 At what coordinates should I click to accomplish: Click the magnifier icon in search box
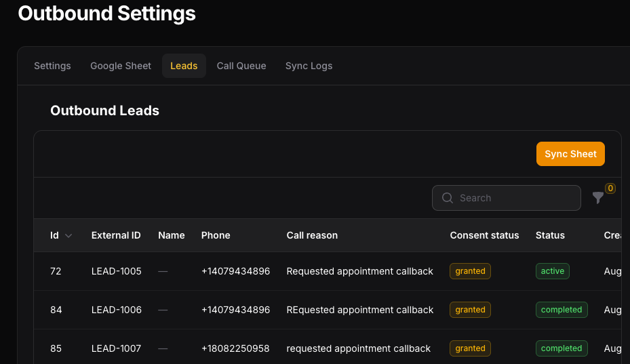[447, 198]
